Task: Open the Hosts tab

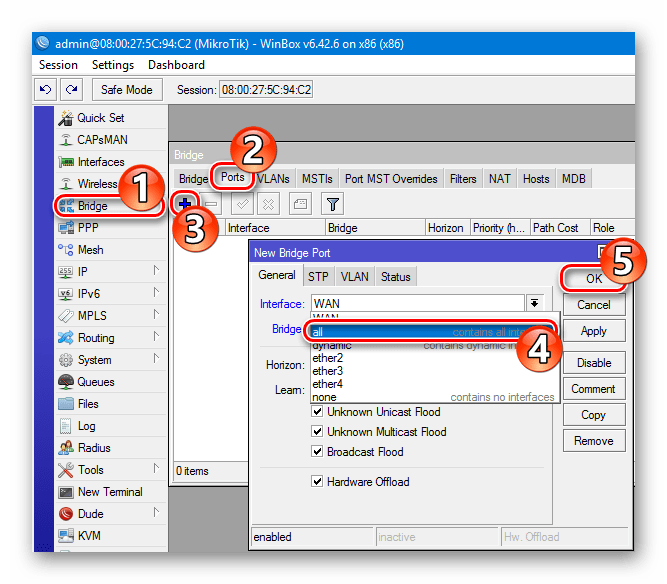Action: point(536,179)
